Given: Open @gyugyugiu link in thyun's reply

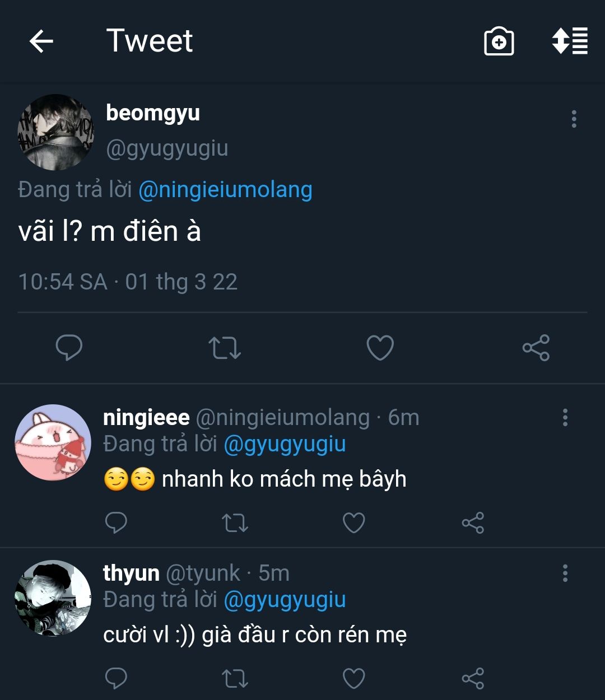Looking at the screenshot, I should [x=285, y=600].
